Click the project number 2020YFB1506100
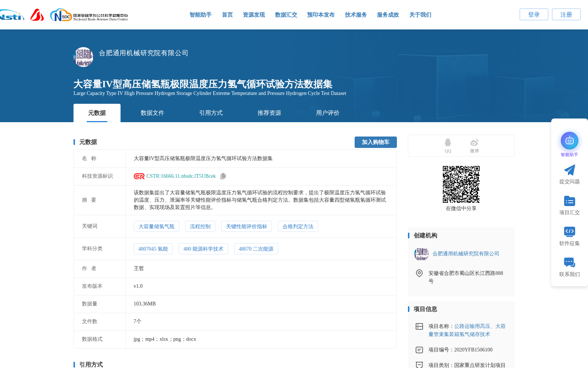Screen dimensions: 588x368 (473, 350)
